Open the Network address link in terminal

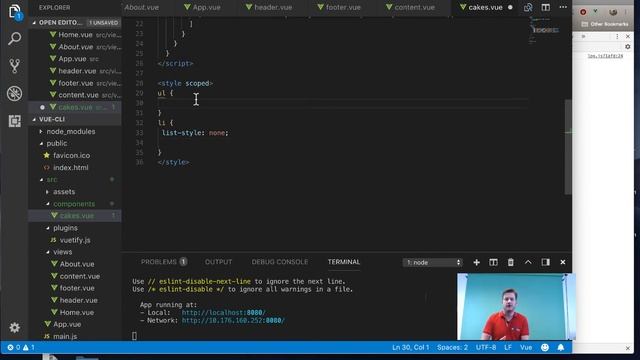[x=233, y=320]
